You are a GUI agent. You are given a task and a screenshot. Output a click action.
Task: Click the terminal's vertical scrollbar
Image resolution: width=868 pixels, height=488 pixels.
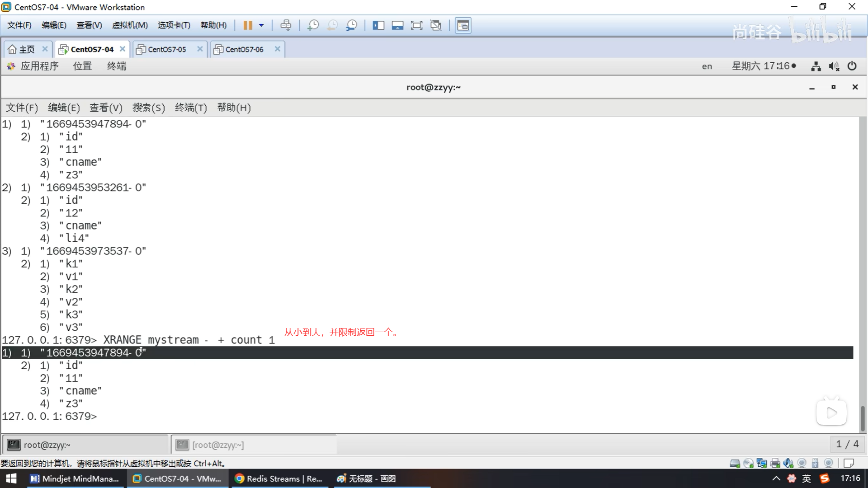862,418
